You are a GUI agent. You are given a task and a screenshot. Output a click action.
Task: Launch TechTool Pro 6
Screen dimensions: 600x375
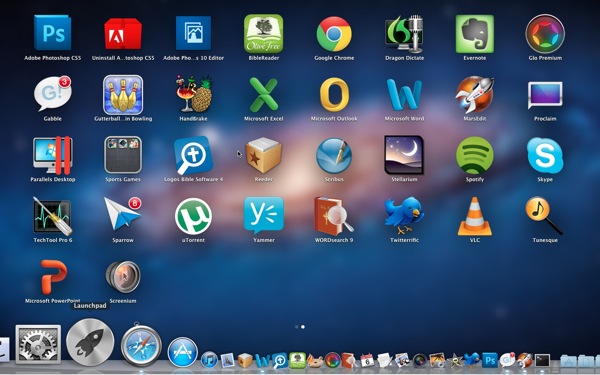(52, 216)
